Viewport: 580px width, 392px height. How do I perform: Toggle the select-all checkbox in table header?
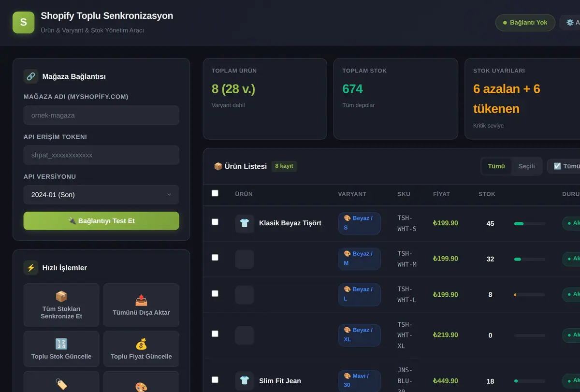(x=215, y=193)
